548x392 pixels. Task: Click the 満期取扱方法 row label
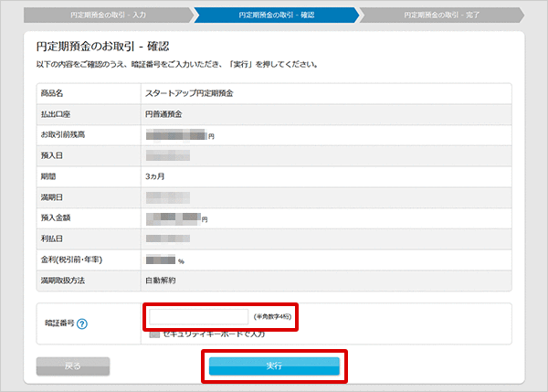(63, 280)
